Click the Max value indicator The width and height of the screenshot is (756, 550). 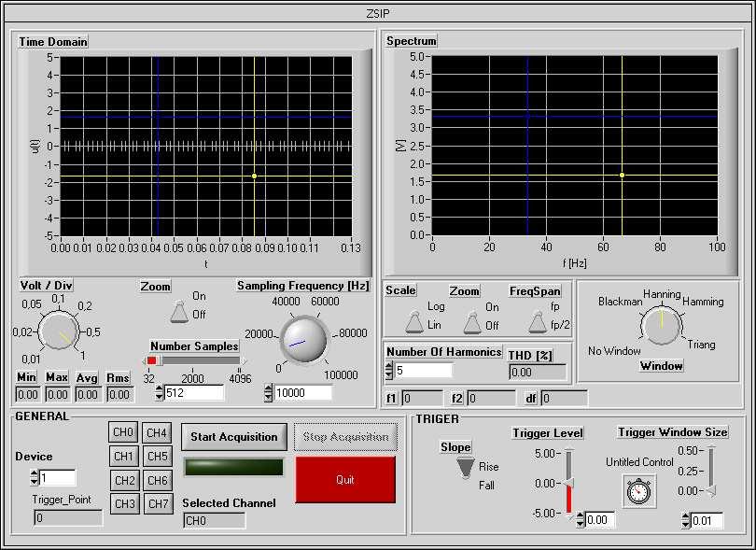point(57,395)
